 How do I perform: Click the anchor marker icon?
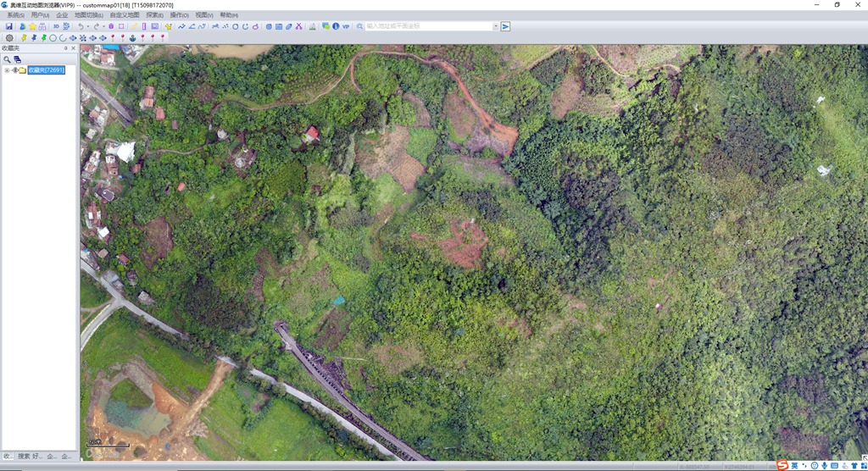(x=133, y=38)
